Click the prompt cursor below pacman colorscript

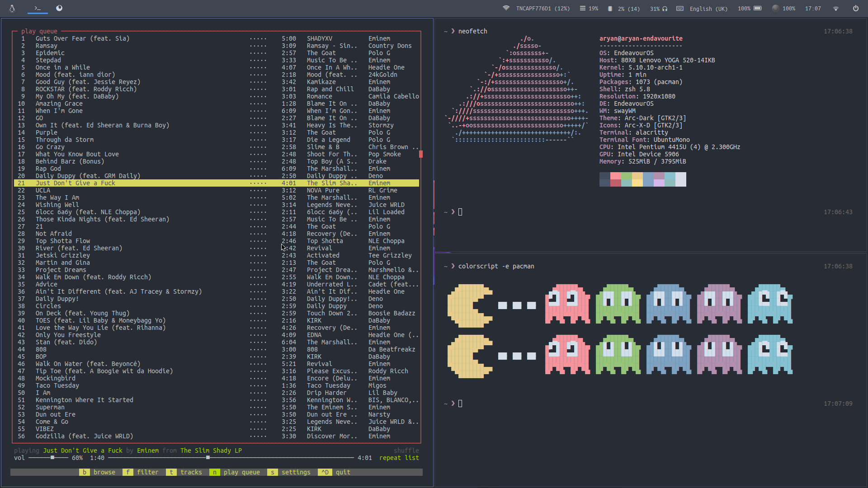click(x=460, y=404)
